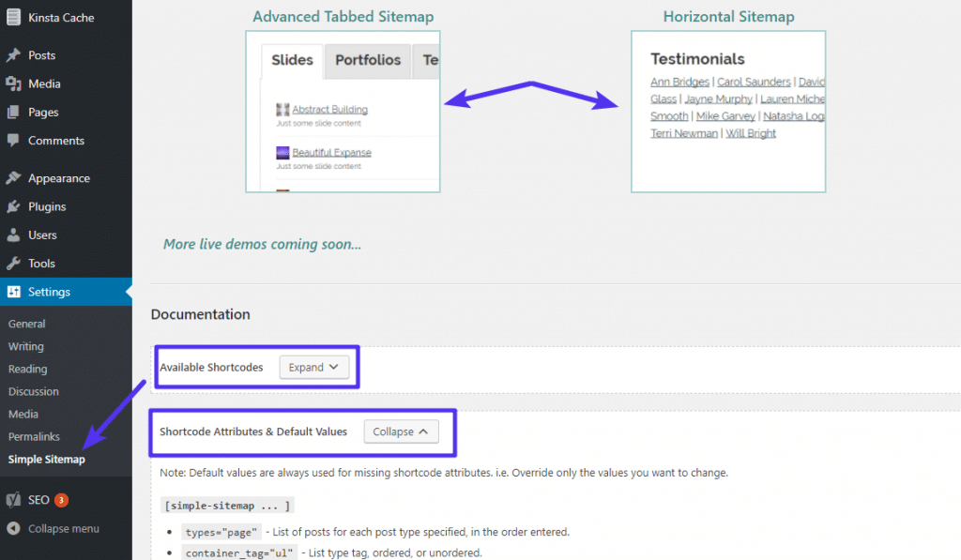Go to Permalinks settings
961x560 pixels.
point(34,437)
